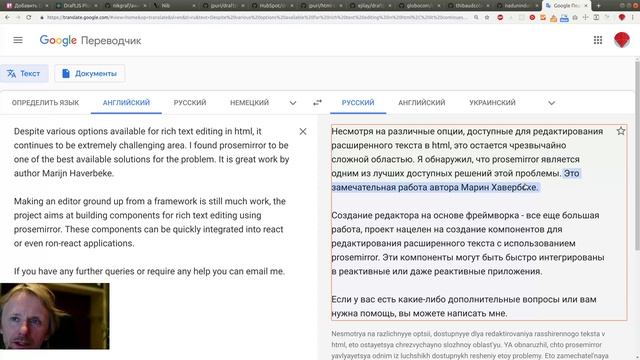Click the red blocker extension icon

[500, 18]
